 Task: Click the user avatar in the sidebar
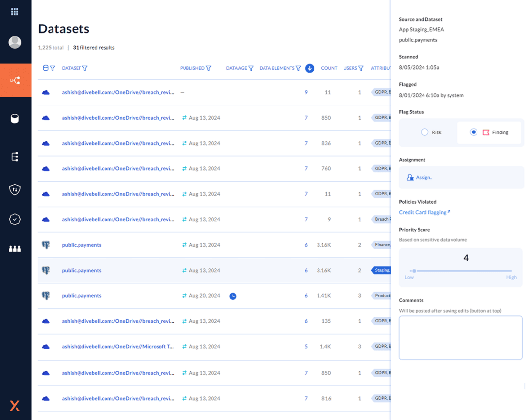[15, 42]
